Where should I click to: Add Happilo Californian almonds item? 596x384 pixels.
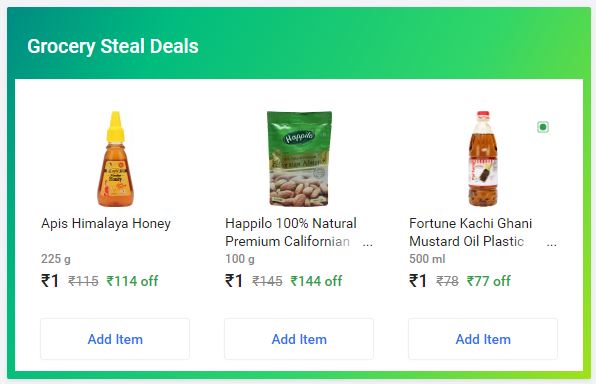click(x=299, y=339)
